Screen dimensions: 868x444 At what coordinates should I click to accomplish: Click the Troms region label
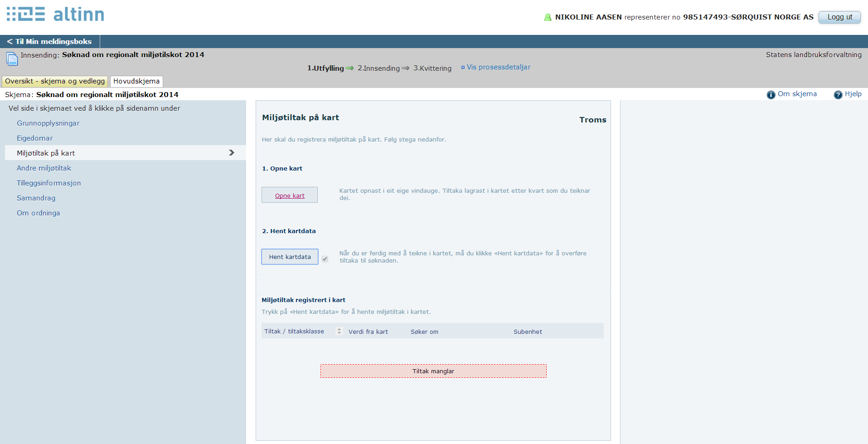[x=592, y=120]
